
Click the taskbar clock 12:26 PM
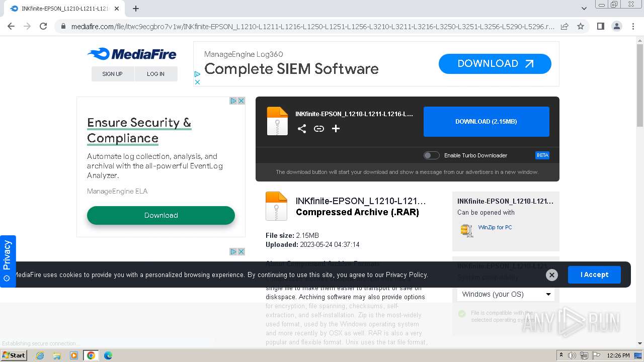(618, 355)
